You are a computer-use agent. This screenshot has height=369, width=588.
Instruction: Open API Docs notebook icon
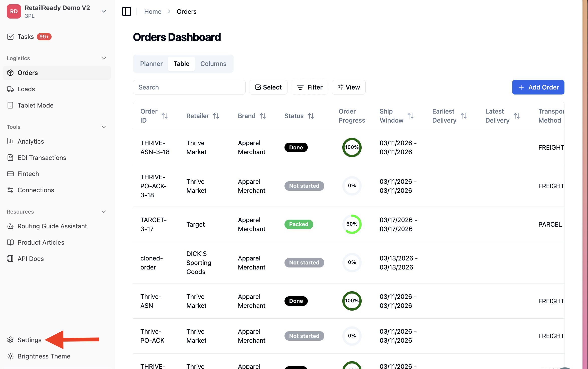click(11, 259)
